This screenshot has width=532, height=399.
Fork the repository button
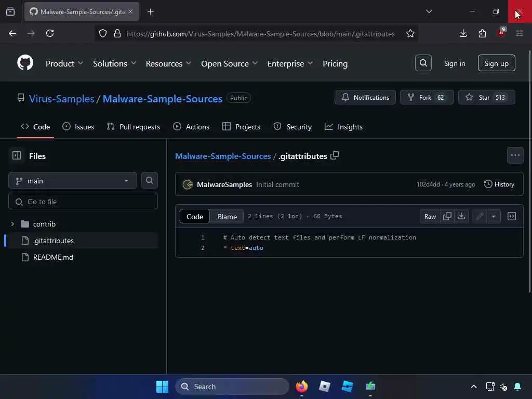pyautogui.click(x=427, y=97)
